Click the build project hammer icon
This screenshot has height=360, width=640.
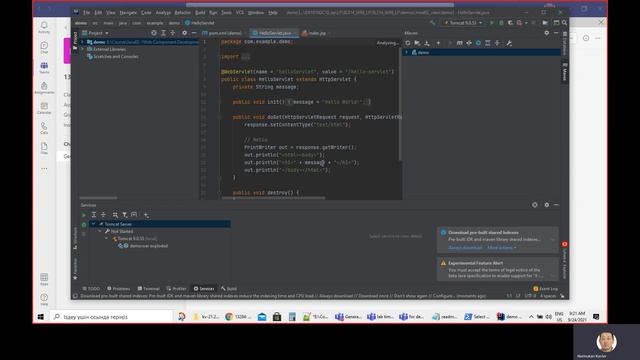point(433,23)
